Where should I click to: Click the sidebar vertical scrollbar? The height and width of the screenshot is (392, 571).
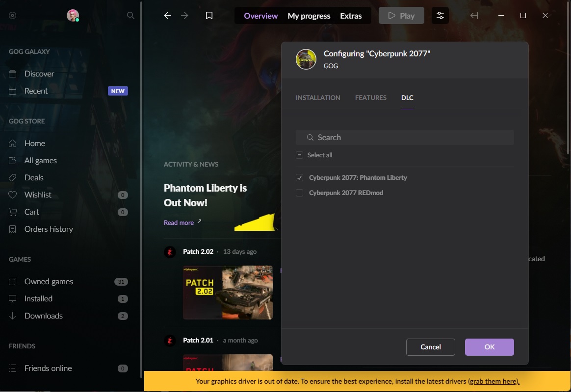coord(141,189)
